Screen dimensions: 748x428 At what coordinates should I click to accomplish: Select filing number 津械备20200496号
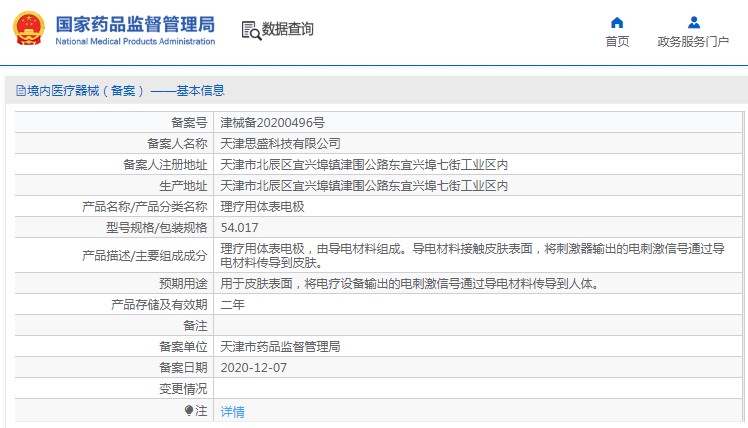[272, 123]
